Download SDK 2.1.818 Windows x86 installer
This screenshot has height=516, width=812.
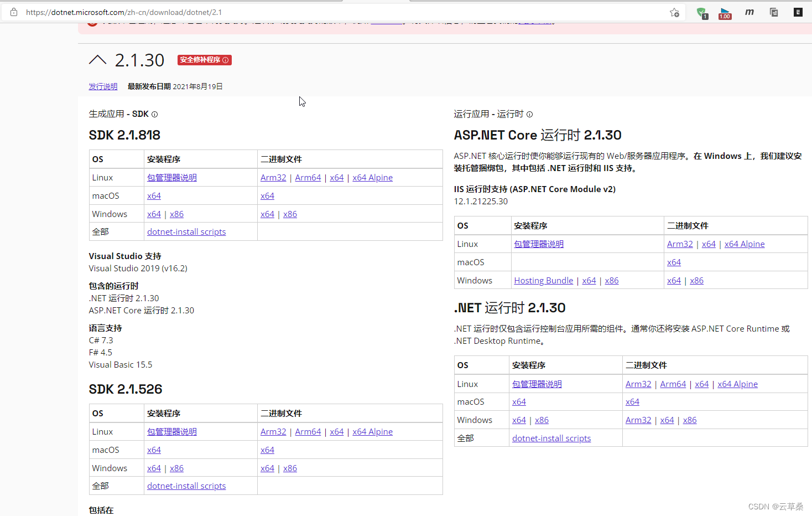tap(176, 214)
